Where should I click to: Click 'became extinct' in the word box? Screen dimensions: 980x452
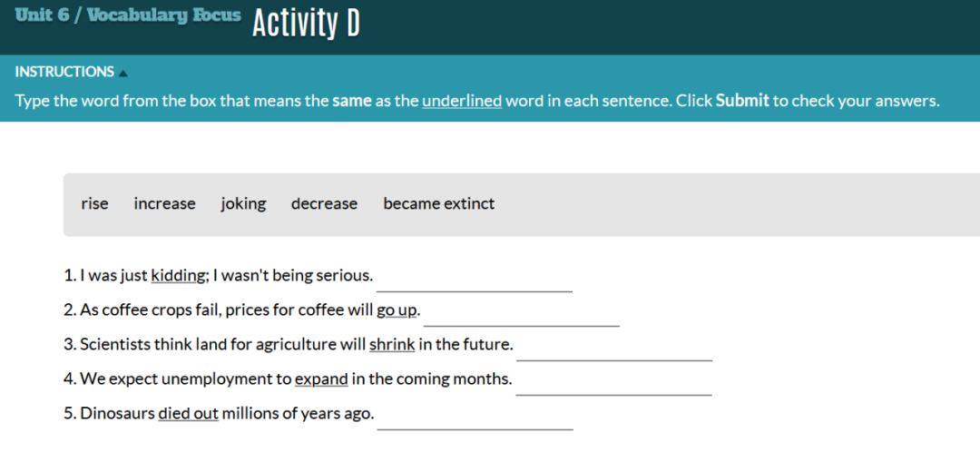click(439, 204)
